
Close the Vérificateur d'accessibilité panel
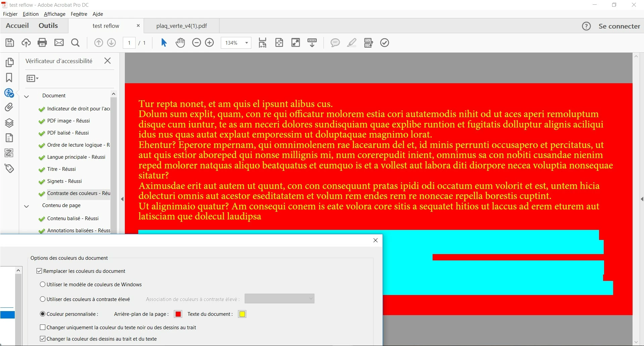[107, 61]
